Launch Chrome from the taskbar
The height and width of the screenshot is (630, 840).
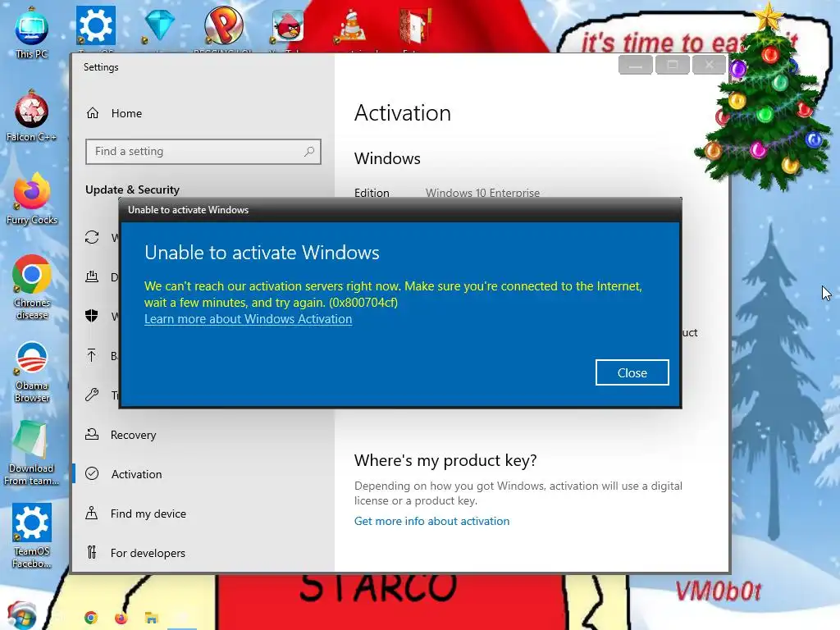(91, 618)
